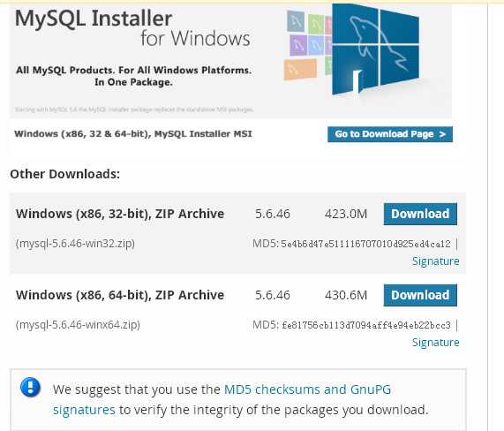Click the mysql-5.6.46-winx64.zip filename text
Viewport: 504px width, 431px height.
click(x=78, y=324)
